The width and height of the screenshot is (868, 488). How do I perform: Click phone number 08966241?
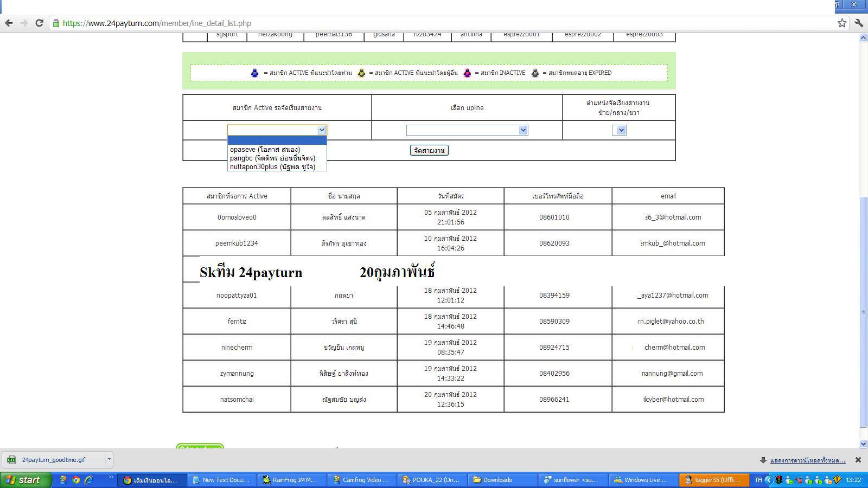(554, 399)
